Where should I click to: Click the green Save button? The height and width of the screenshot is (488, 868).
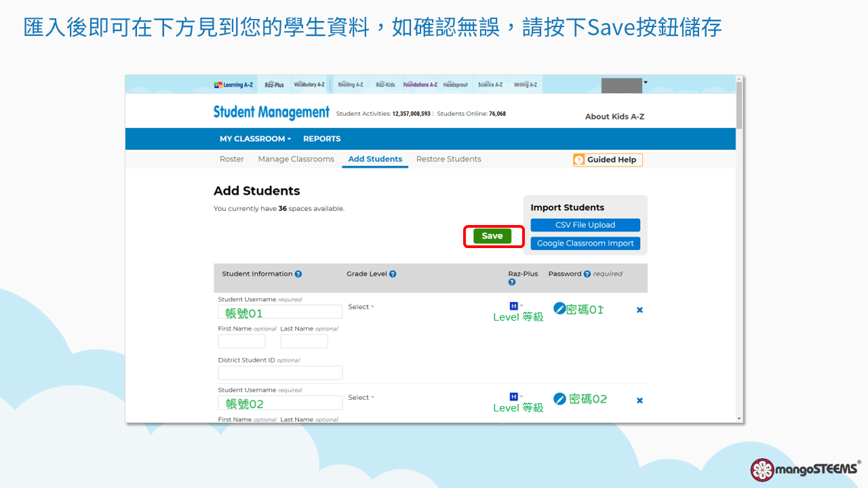[x=492, y=236]
